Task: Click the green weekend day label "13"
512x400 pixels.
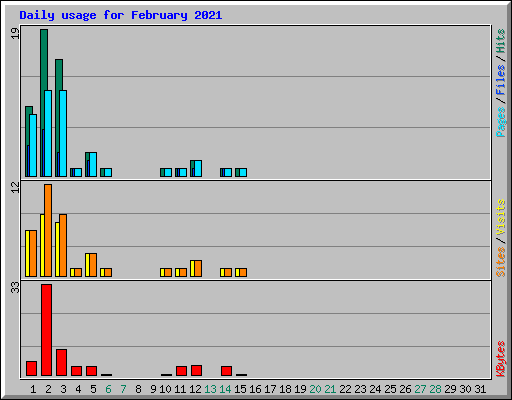Action: coord(210,389)
